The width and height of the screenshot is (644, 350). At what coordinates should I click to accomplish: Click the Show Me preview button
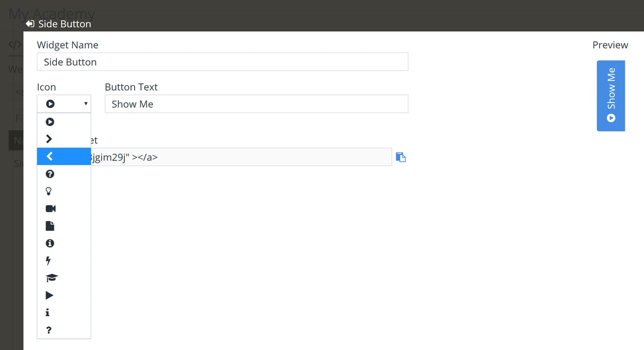coord(611,96)
